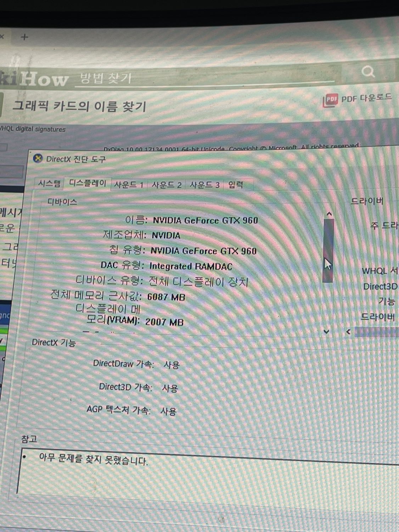
Task: Click the DirectX 진단 도구 title bar icon
Action: coord(38,158)
